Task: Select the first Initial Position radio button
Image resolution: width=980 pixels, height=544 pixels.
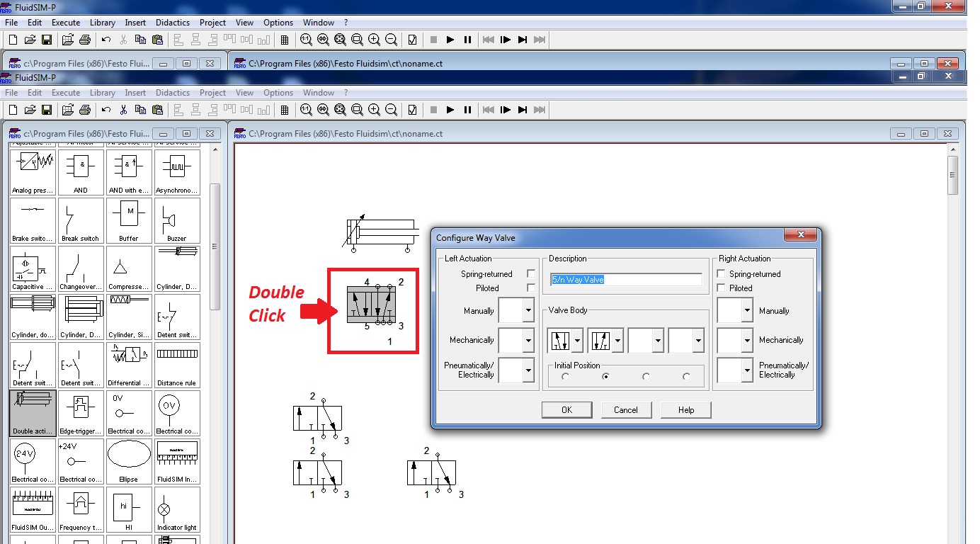Action: coord(565,377)
